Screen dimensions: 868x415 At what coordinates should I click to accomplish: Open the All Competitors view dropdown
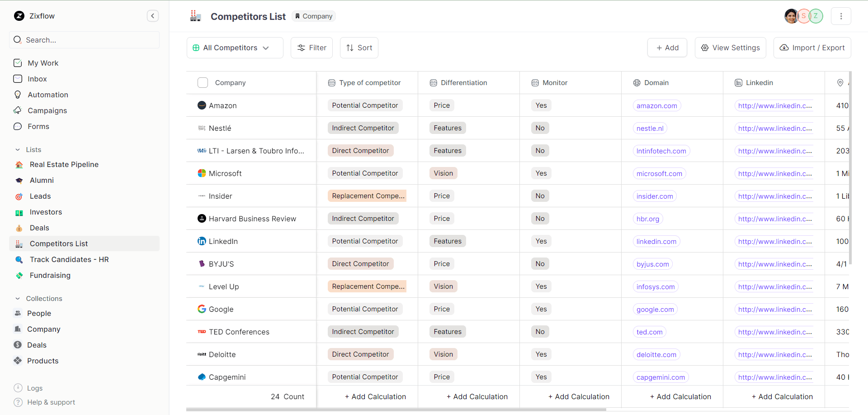[x=235, y=48]
